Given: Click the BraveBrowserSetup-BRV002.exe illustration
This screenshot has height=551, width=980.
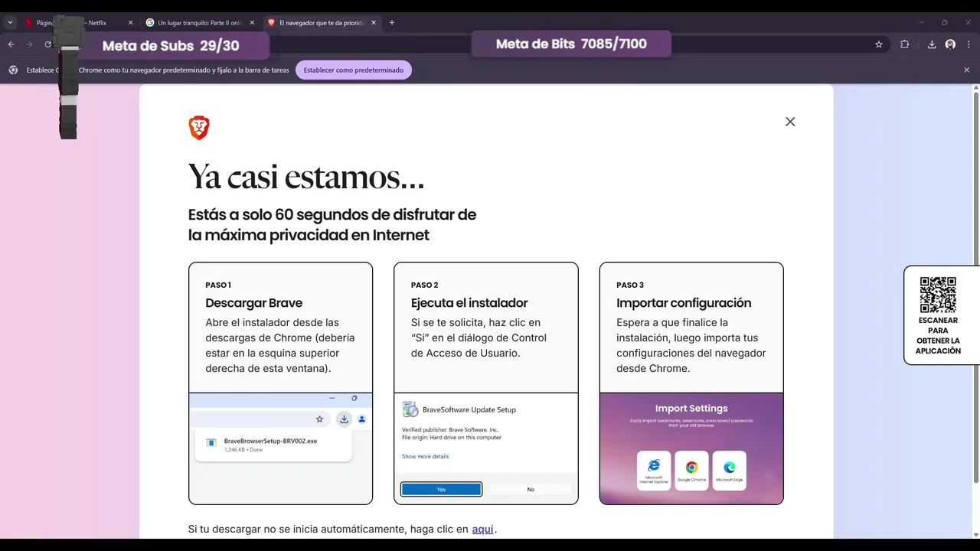Looking at the screenshot, I should coord(273,445).
